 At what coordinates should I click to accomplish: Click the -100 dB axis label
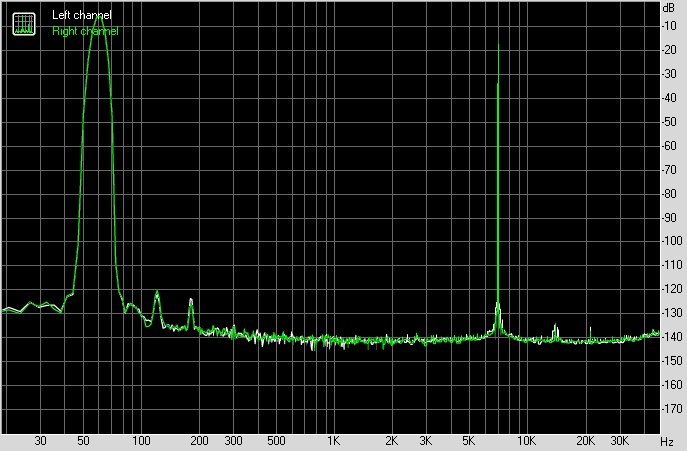(x=671, y=241)
